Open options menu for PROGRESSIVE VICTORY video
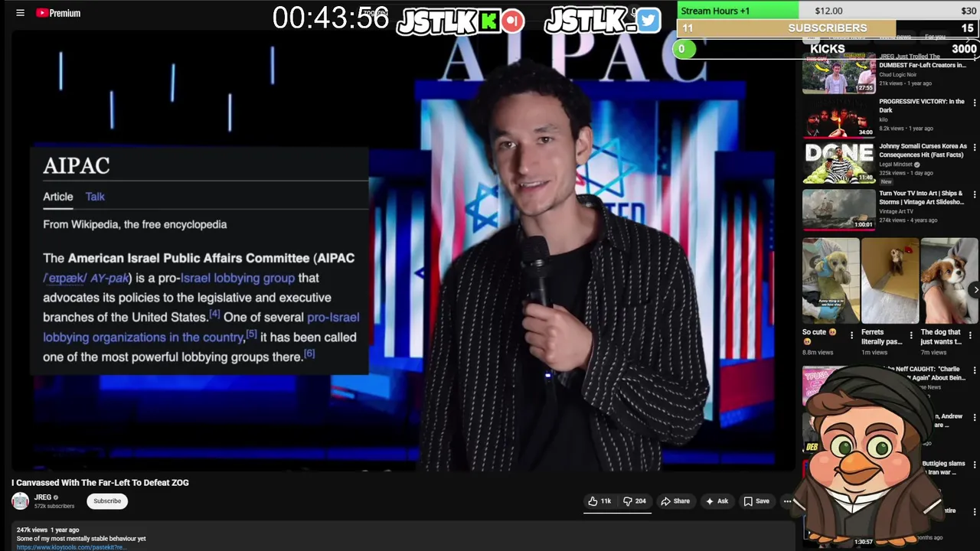980x551 pixels. pyautogui.click(x=975, y=103)
